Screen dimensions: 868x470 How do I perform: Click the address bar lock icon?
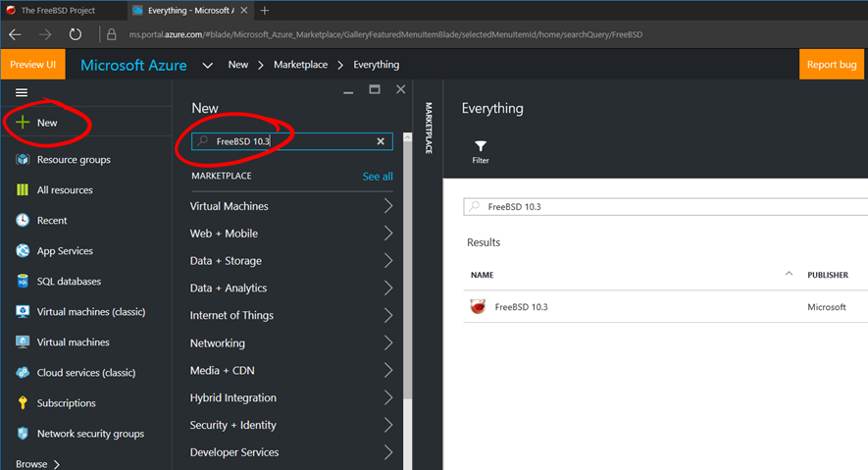111,34
